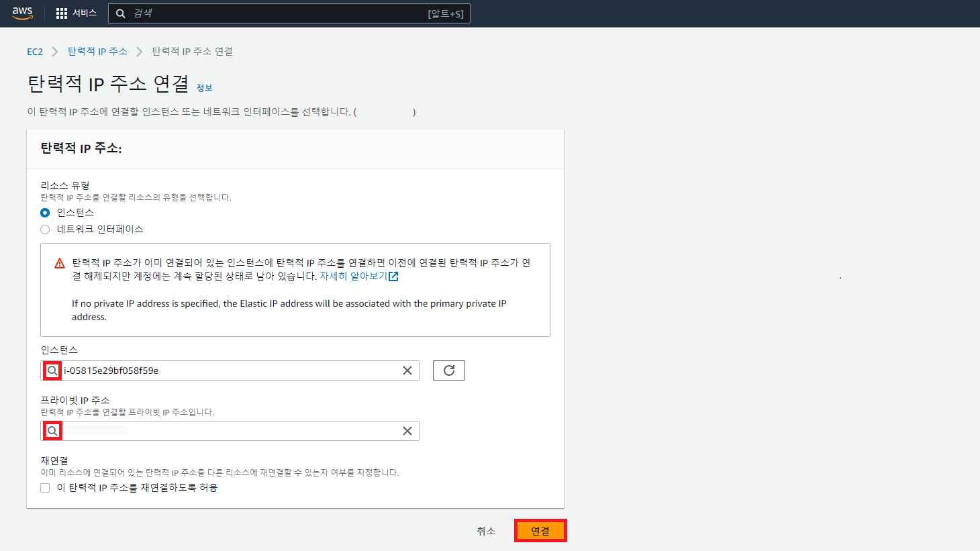This screenshot has width=980, height=551.
Task: Go to the EC2 breadcrumb link
Action: point(35,52)
